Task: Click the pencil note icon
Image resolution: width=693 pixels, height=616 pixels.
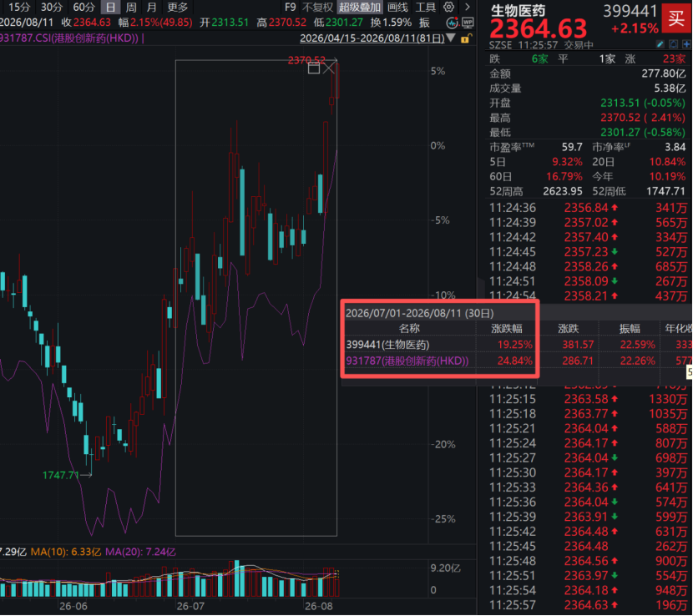Action: [660, 44]
